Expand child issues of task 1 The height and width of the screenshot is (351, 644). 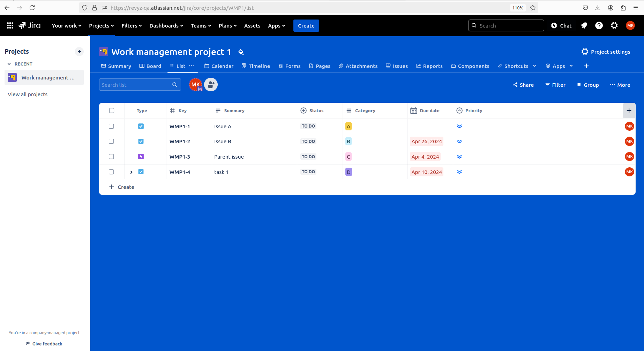pos(131,172)
